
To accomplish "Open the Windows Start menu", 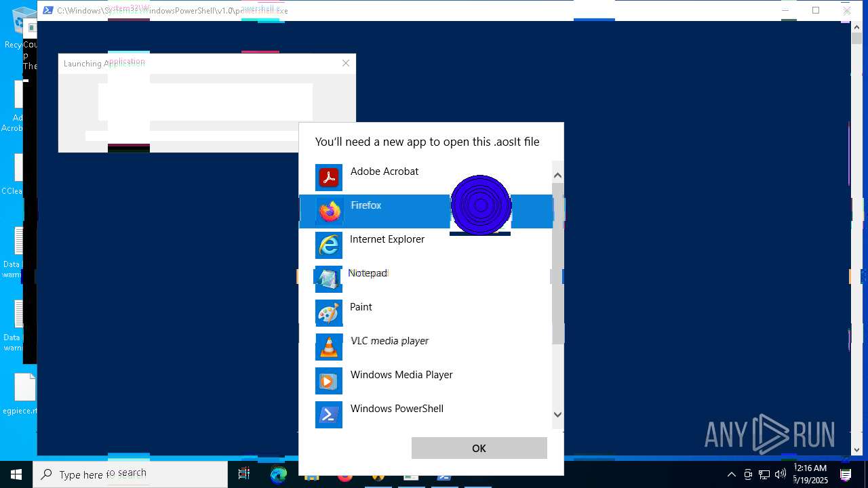I will [x=16, y=474].
